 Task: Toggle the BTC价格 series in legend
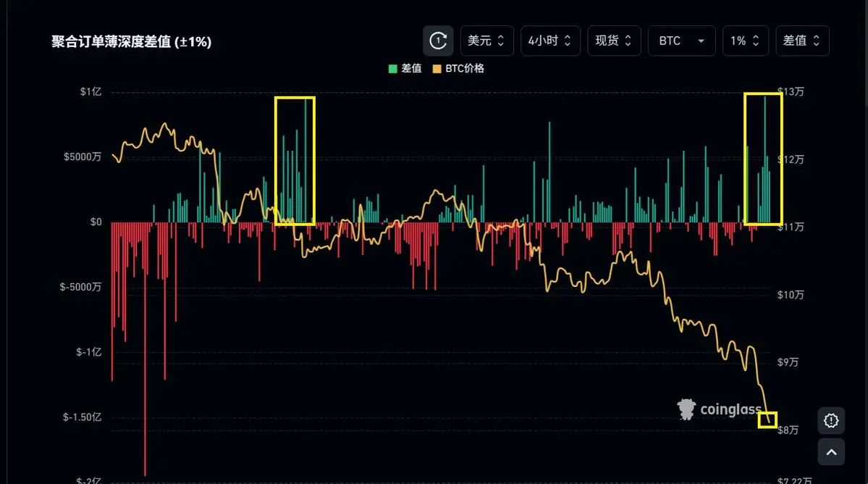pyautogui.click(x=458, y=69)
